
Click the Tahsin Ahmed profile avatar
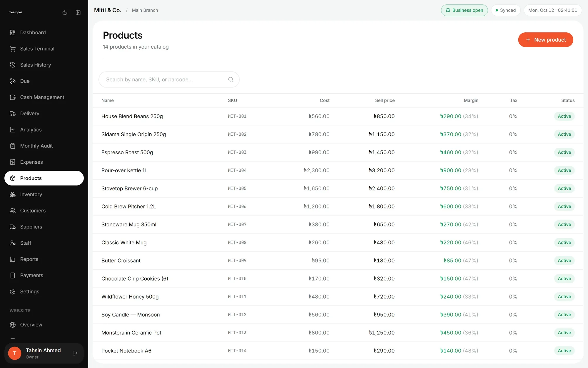coord(15,353)
